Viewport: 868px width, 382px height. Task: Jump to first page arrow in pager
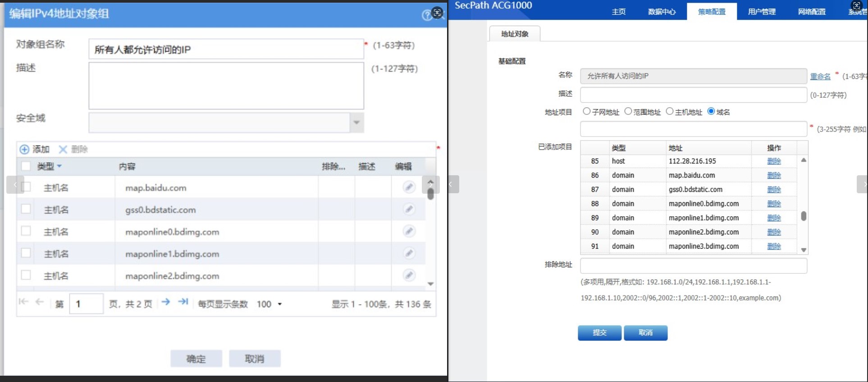click(23, 302)
